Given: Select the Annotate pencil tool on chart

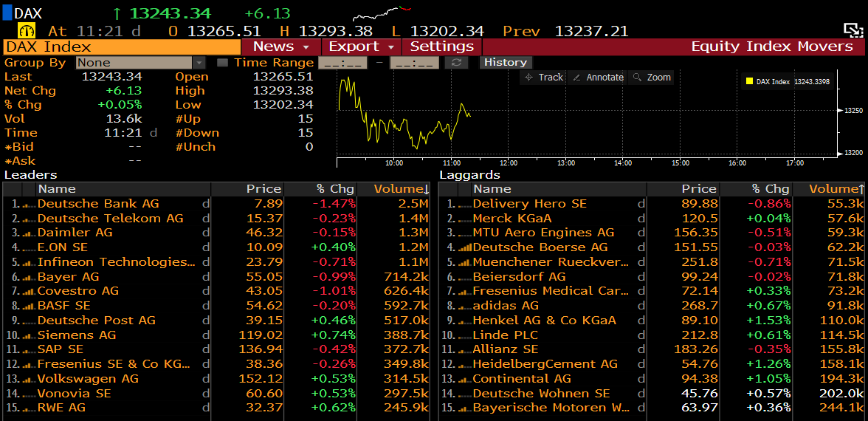Looking at the screenshot, I should point(598,78).
